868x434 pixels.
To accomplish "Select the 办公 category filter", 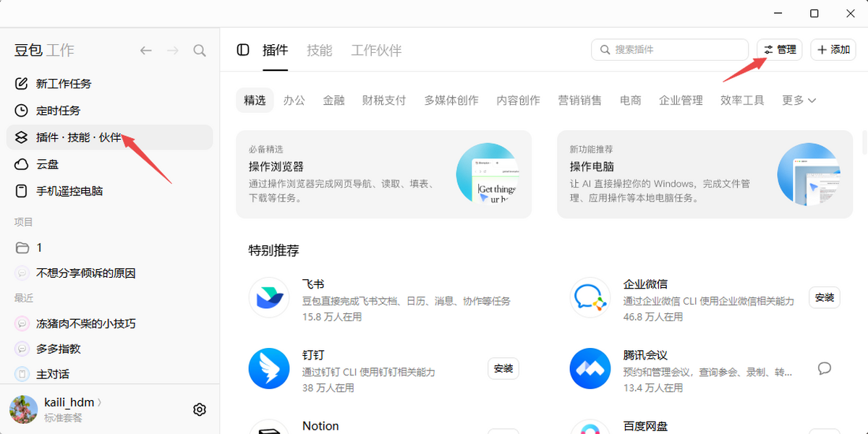I will [294, 101].
